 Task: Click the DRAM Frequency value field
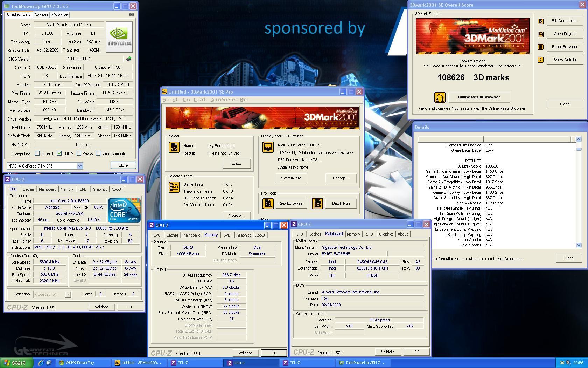point(231,275)
